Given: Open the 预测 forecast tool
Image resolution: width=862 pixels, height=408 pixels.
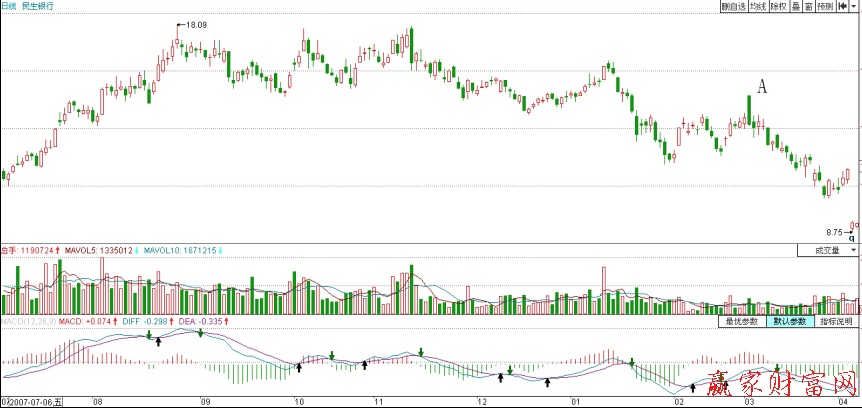Looking at the screenshot, I should point(824,6).
